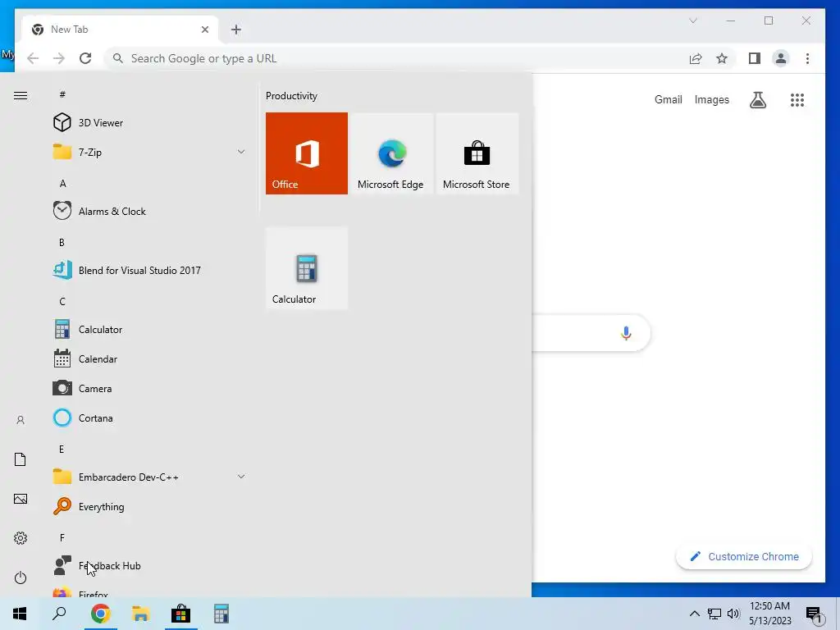Open Cortana from the app list

tap(150, 418)
